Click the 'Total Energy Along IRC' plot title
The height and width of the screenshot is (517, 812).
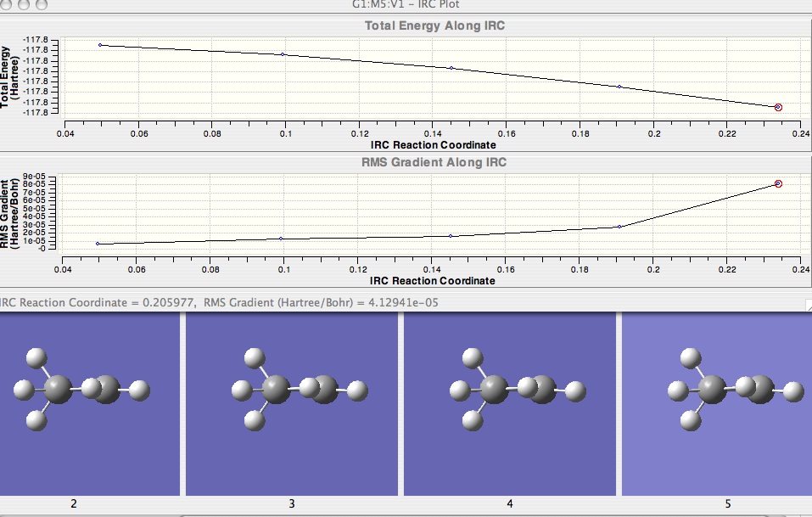click(x=434, y=26)
